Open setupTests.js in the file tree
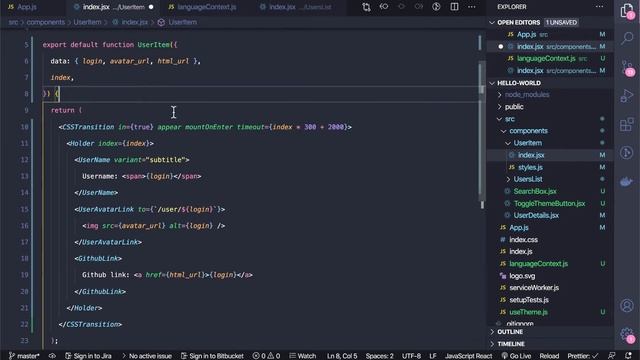This screenshot has width=640, height=360. [x=529, y=300]
